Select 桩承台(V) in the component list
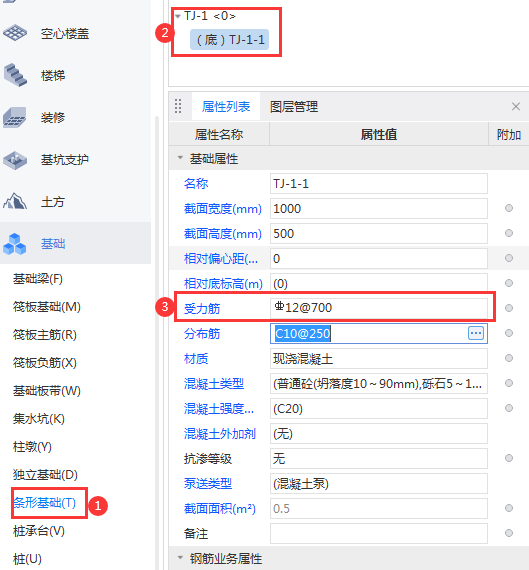This screenshot has height=570, width=529. click(x=39, y=531)
